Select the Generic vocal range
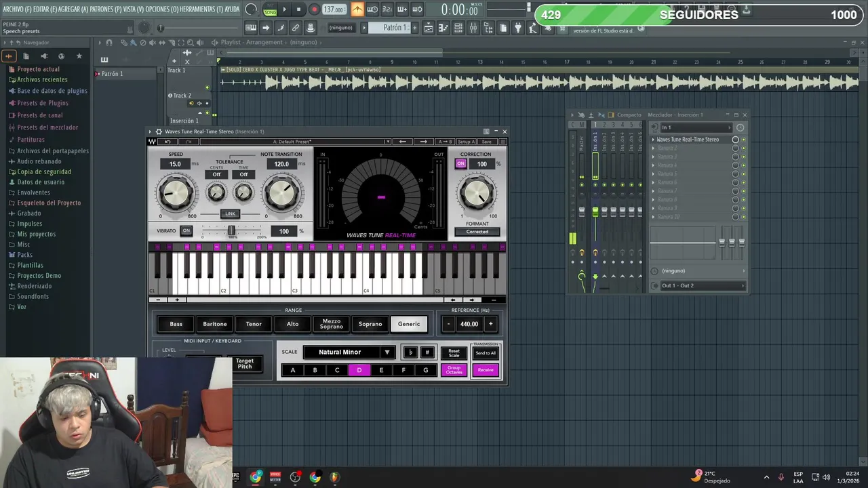868x488 pixels. point(409,324)
